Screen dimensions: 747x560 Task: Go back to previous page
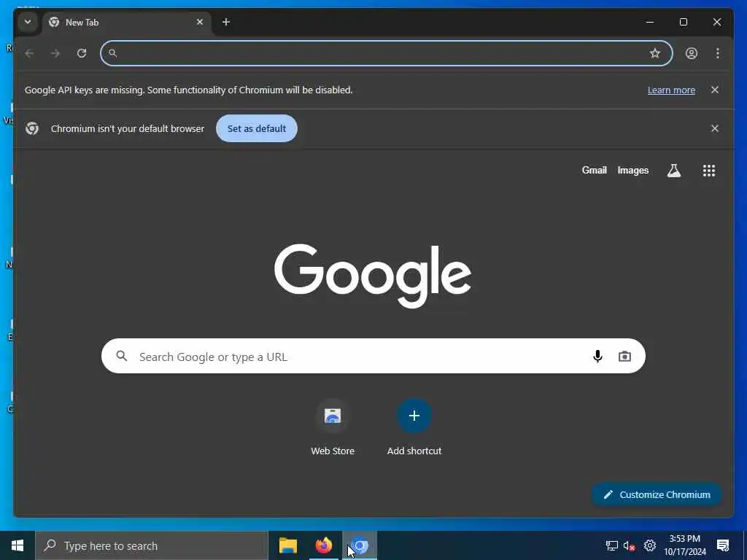tap(29, 53)
